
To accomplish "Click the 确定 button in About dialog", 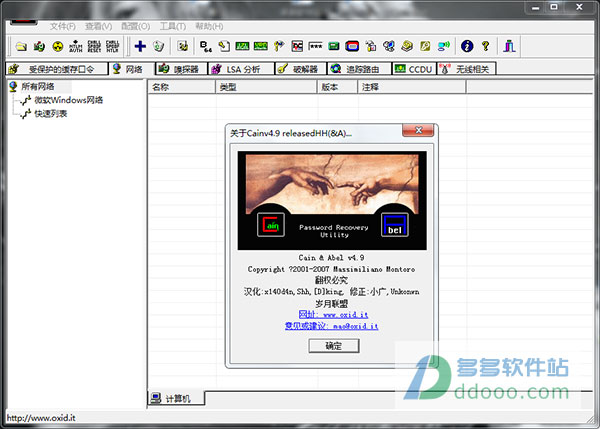I will pyautogui.click(x=334, y=346).
